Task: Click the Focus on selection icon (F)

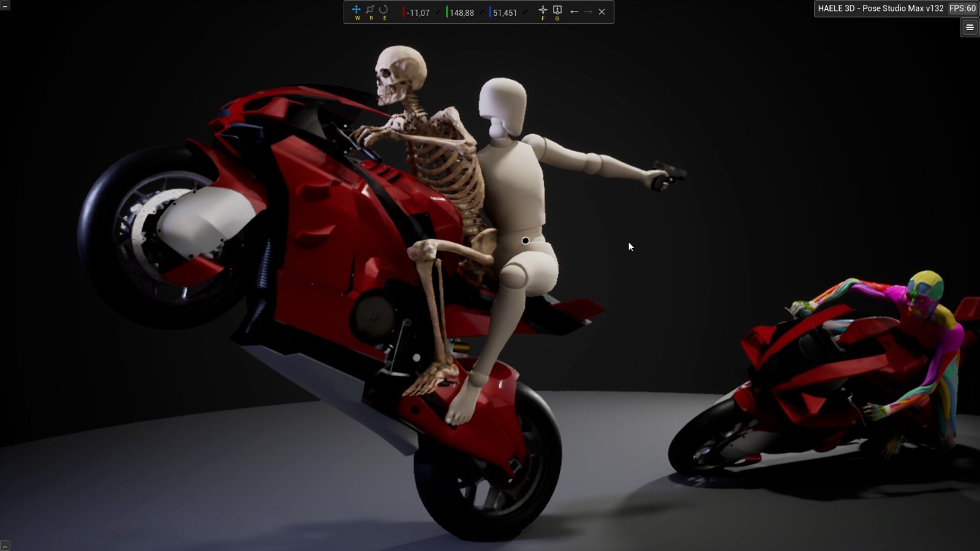Action: tap(543, 10)
